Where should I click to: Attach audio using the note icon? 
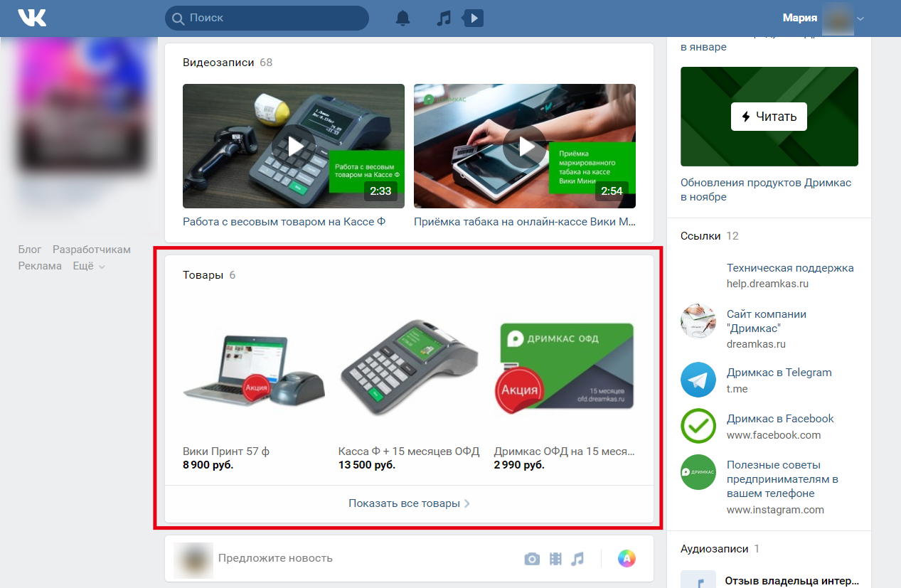(577, 559)
